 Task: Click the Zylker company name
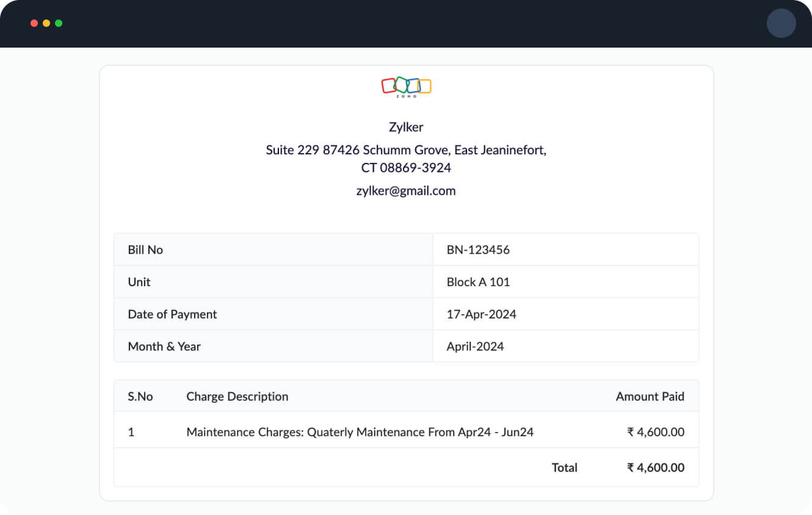(x=406, y=127)
